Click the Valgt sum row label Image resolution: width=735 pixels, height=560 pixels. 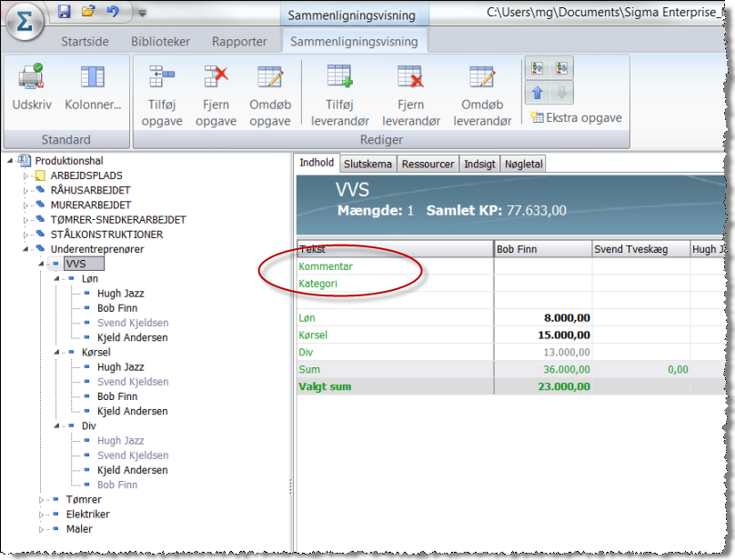coord(325,386)
